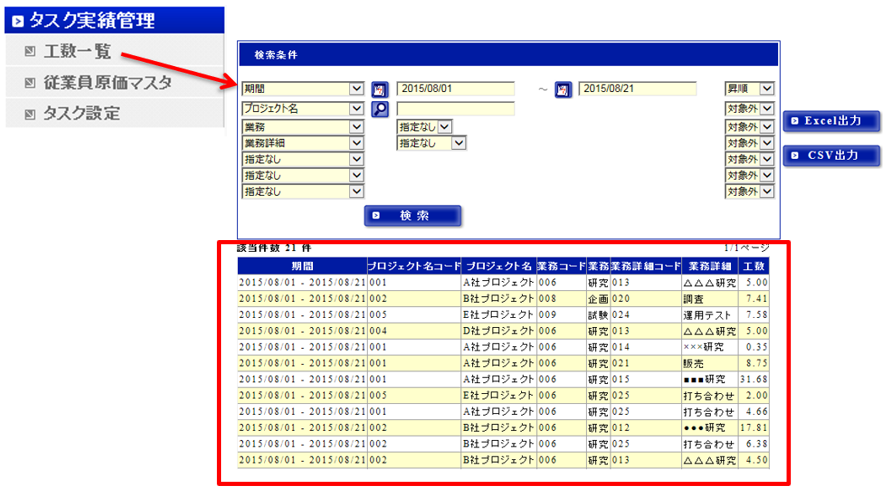Open the 対象外 dropdown in 業務詳細 row
Image resolution: width=888 pixels, height=495 pixels.
pyautogui.click(x=749, y=143)
